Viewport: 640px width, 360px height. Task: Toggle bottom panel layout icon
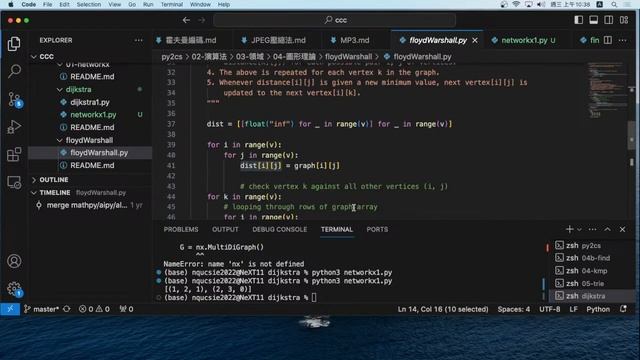point(593,20)
